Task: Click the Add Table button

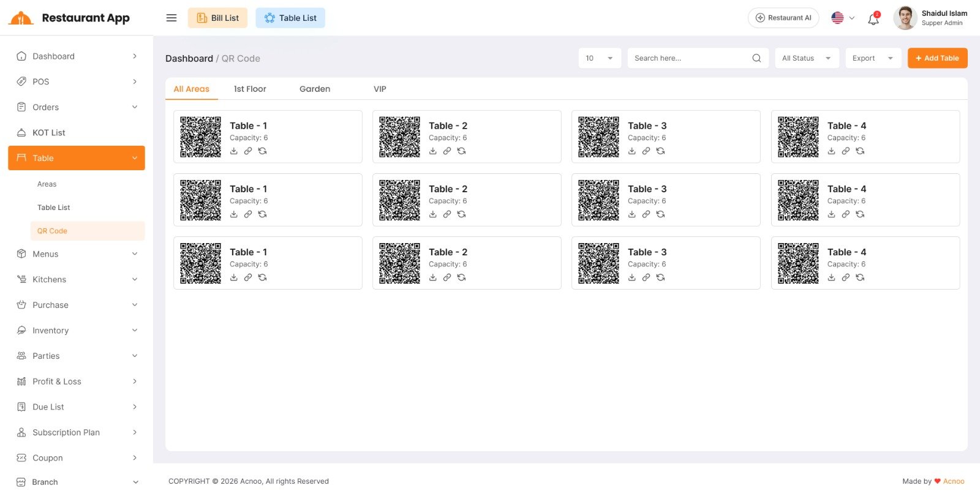Action: (x=937, y=58)
